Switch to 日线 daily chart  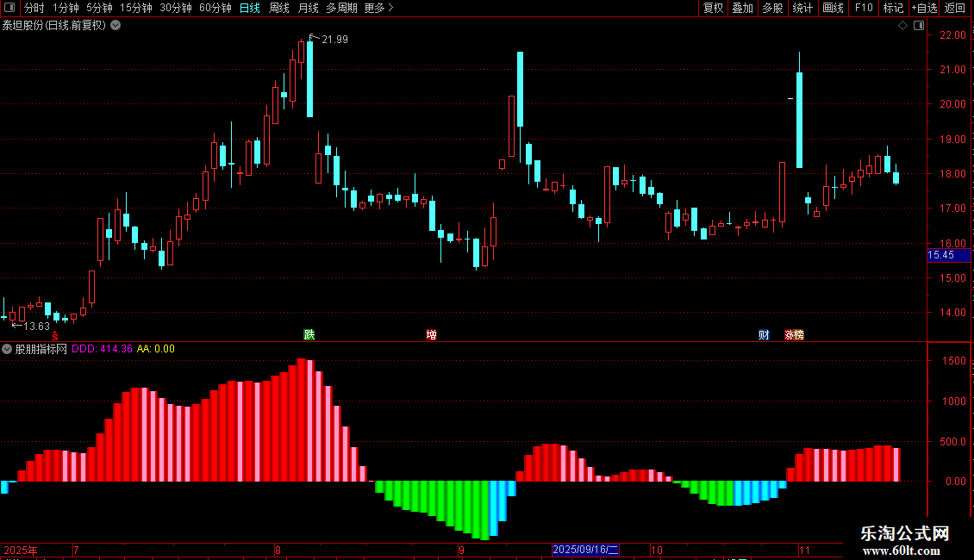point(250,8)
